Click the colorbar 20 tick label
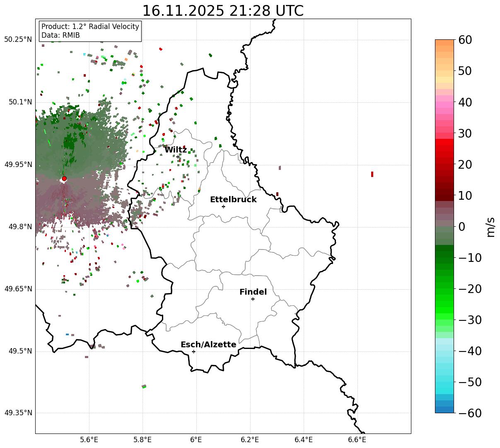 [465, 164]
